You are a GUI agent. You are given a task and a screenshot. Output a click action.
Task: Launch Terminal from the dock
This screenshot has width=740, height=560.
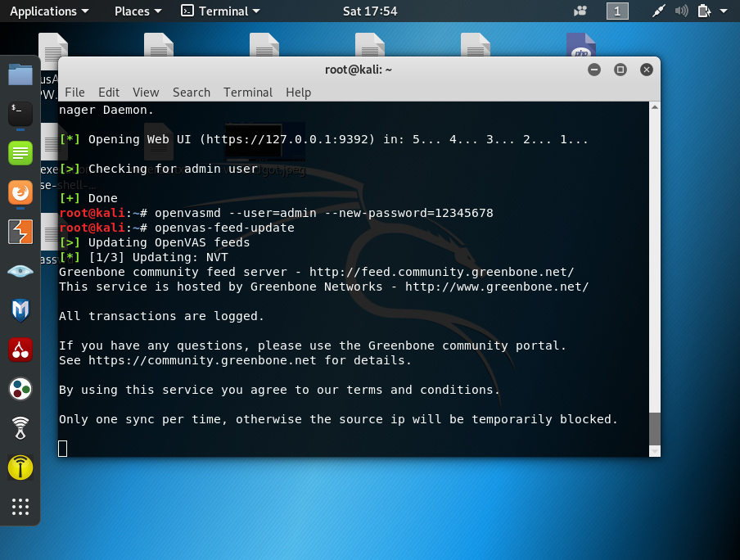pos(20,114)
